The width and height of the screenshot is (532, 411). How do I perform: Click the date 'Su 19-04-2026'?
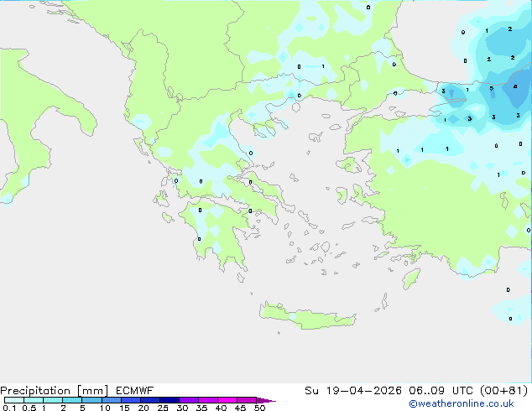353,391
